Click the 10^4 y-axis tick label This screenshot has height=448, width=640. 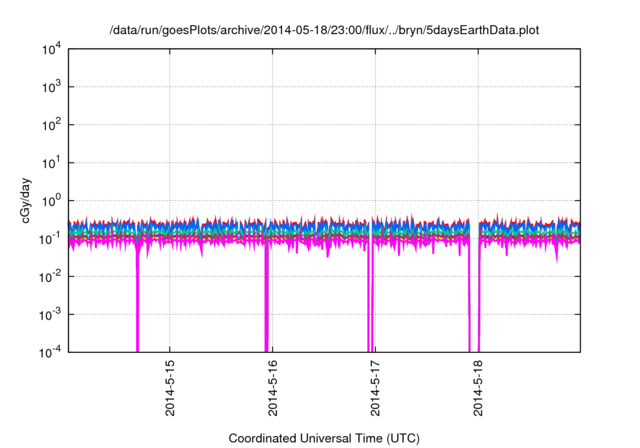[x=51, y=50]
